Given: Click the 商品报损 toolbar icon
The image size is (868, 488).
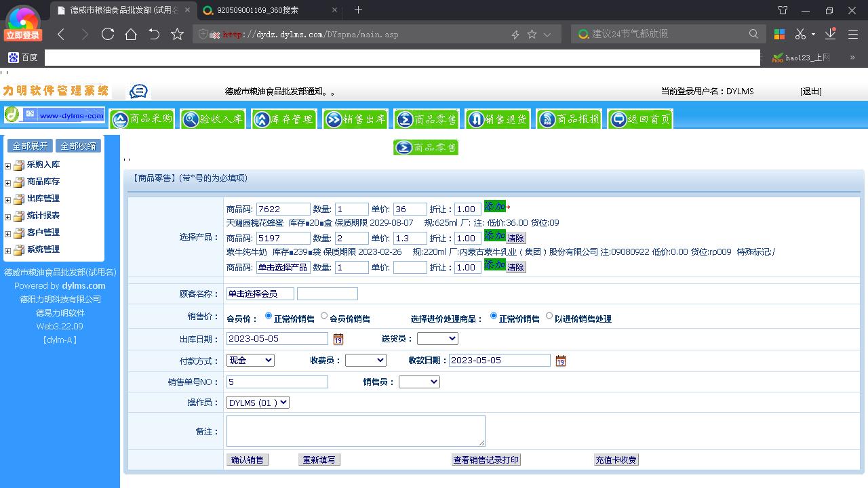Looking at the screenshot, I should (568, 119).
